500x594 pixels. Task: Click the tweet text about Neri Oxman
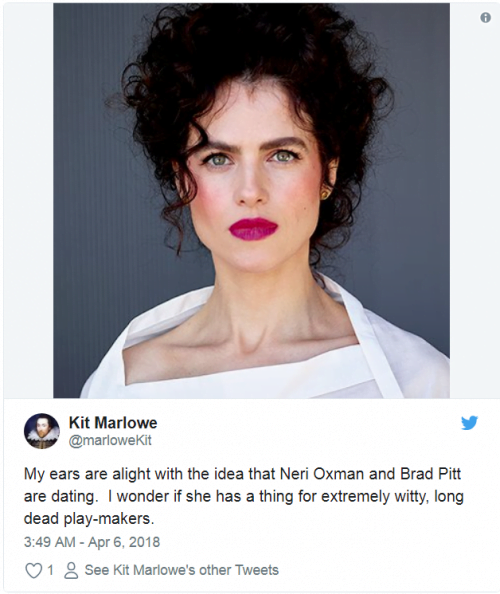coord(244,496)
